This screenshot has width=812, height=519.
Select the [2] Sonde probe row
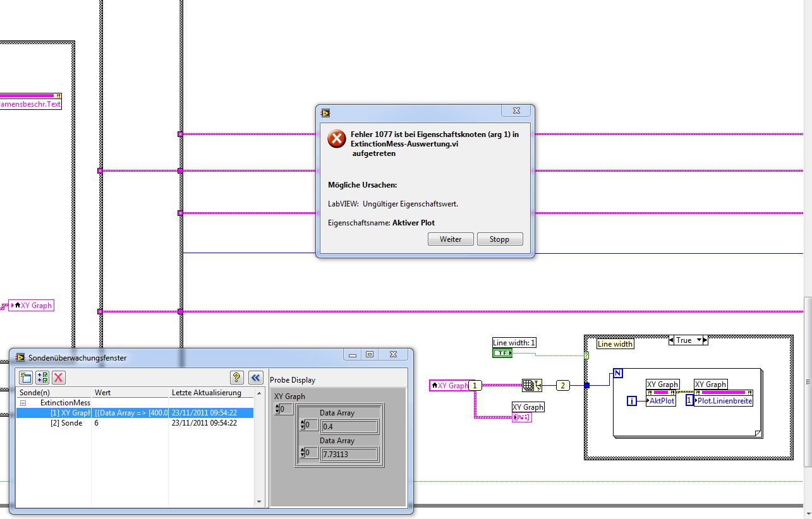[x=135, y=422]
